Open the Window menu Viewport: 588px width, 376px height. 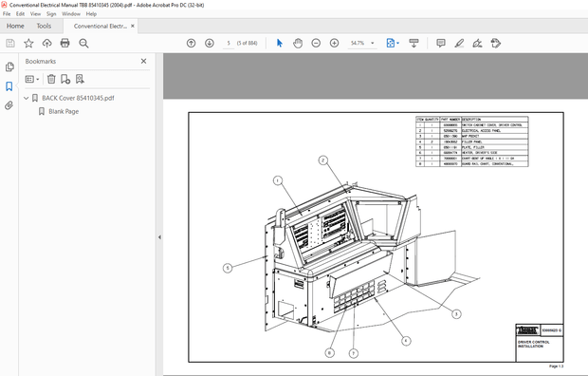point(71,14)
